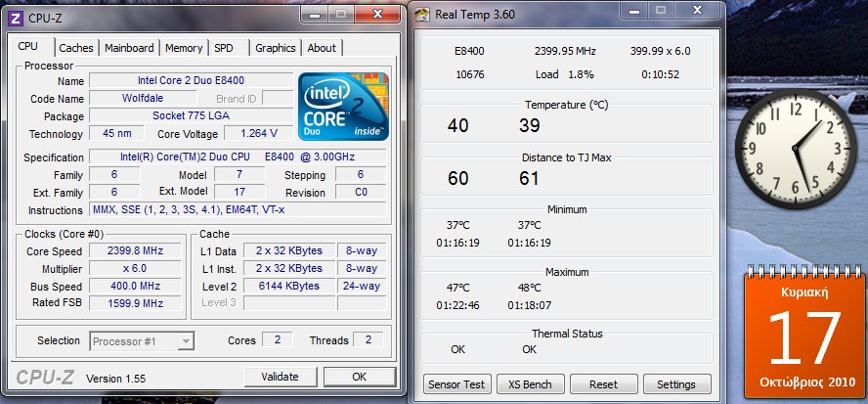
Task: Click the Revision value C0
Action: (361, 193)
